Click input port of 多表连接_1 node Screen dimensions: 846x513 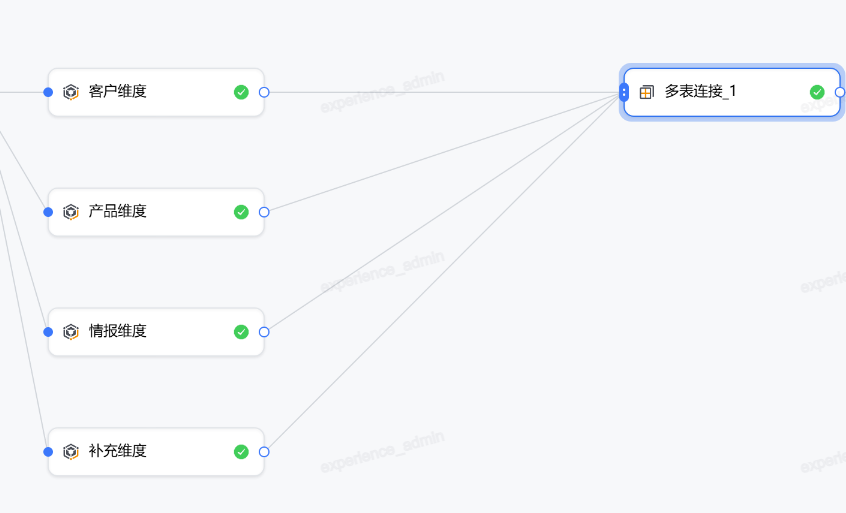624,92
